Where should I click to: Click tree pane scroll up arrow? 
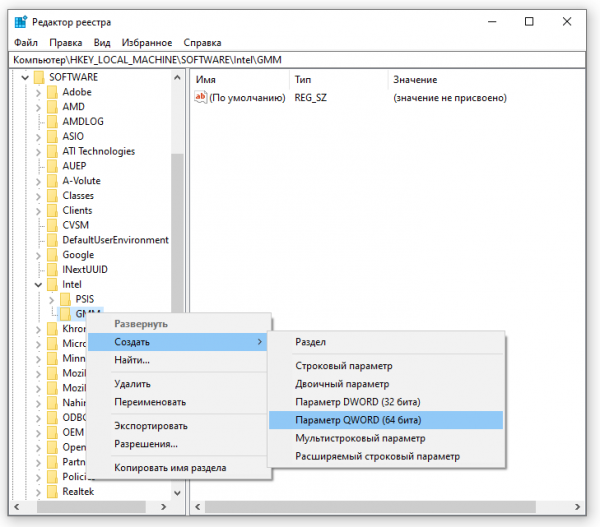pyautogui.click(x=177, y=78)
